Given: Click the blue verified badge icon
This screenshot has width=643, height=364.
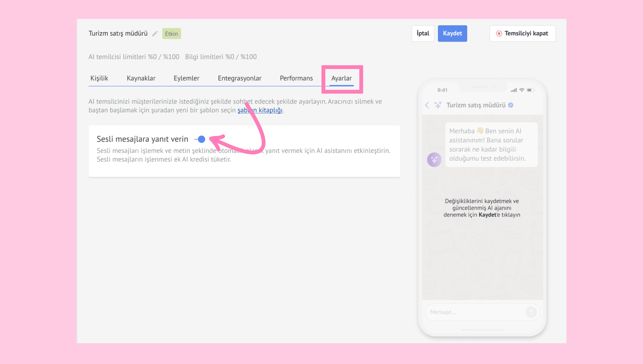Looking at the screenshot, I should (x=511, y=105).
